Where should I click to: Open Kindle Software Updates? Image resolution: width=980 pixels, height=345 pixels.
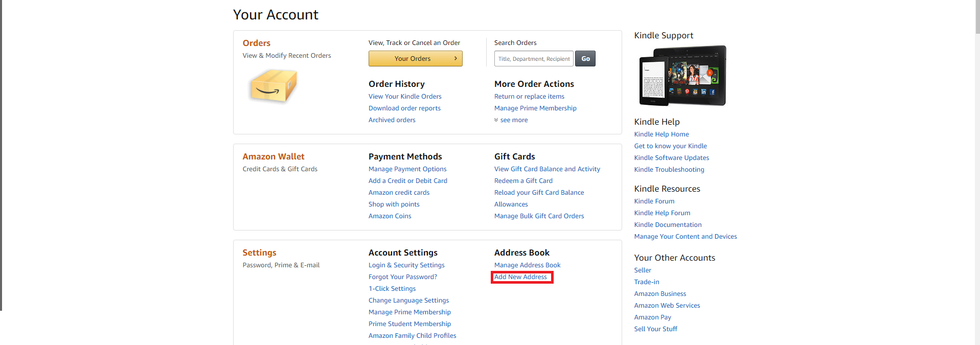point(672,158)
